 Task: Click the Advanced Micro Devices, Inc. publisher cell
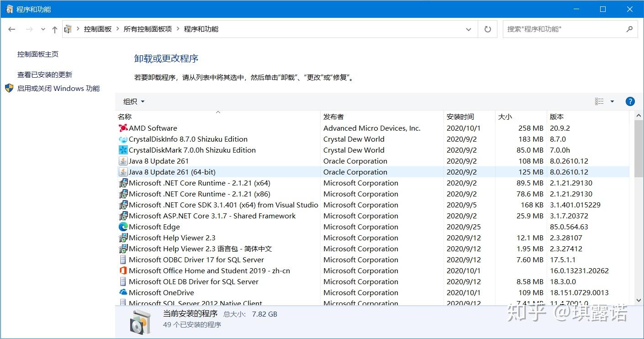372,128
